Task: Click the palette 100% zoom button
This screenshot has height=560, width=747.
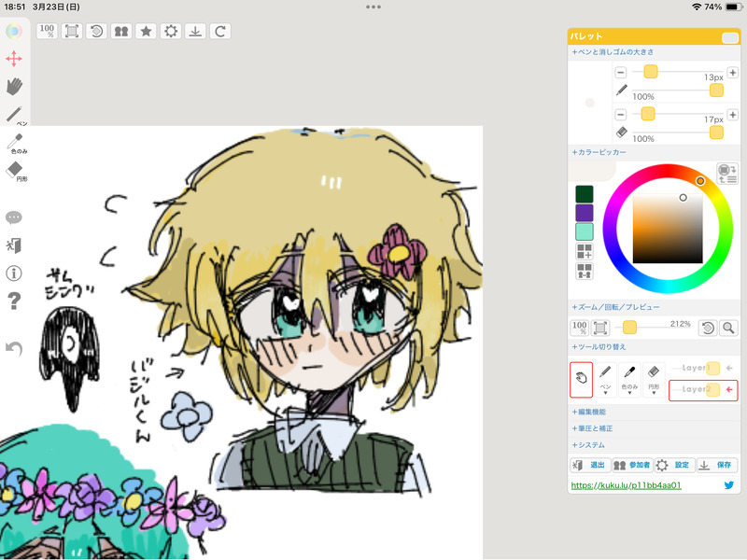Action: [580, 328]
